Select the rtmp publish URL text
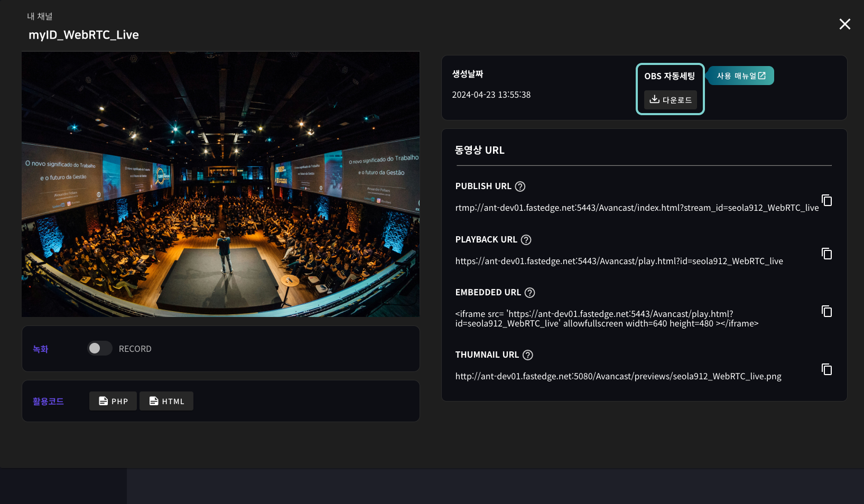Screen dimensions: 864x504 point(636,208)
